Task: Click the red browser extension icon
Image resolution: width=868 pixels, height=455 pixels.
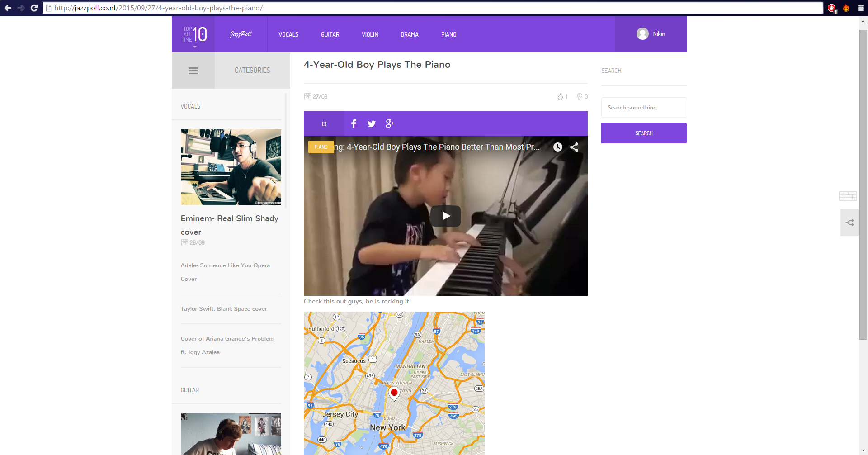Action: [832, 8]
